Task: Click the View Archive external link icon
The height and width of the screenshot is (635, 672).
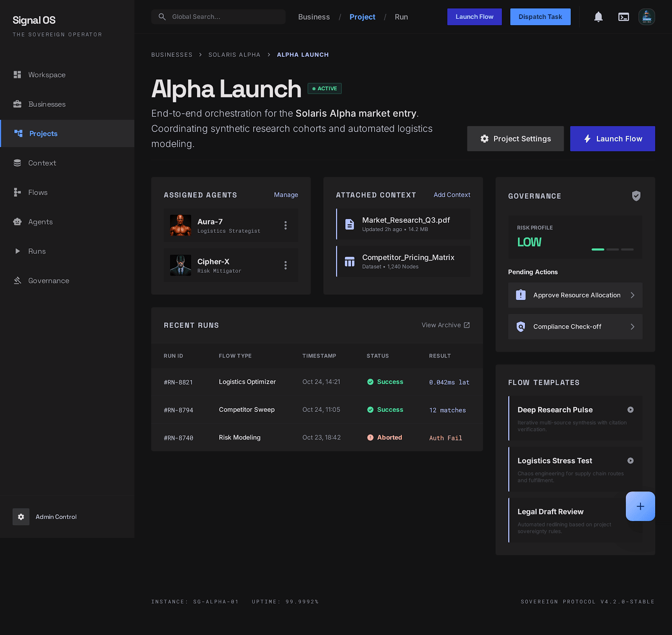Action: [x=467, y=325]
